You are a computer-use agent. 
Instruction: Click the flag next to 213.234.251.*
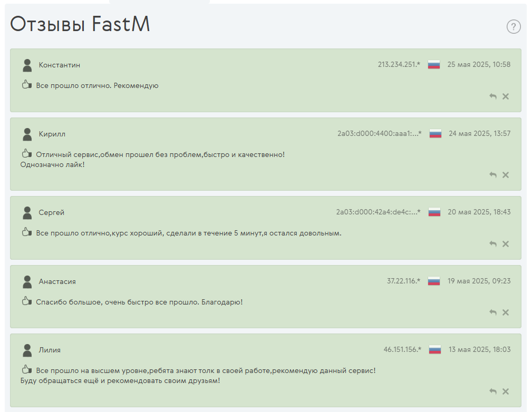pos(433,64)
